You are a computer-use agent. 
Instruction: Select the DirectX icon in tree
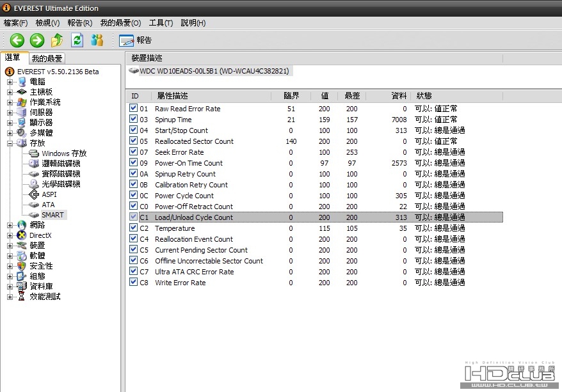[x=22, y=235]
